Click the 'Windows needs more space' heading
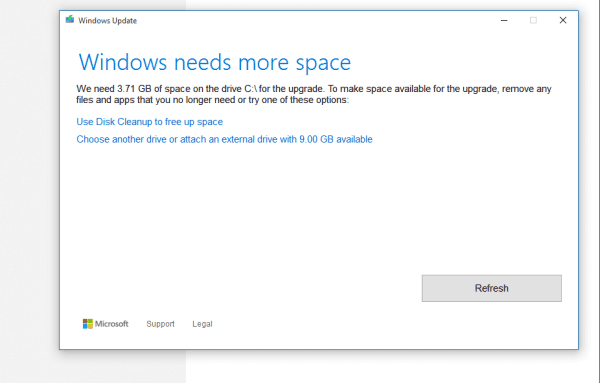This screenshot has height=383, width=600. point(215,62)
